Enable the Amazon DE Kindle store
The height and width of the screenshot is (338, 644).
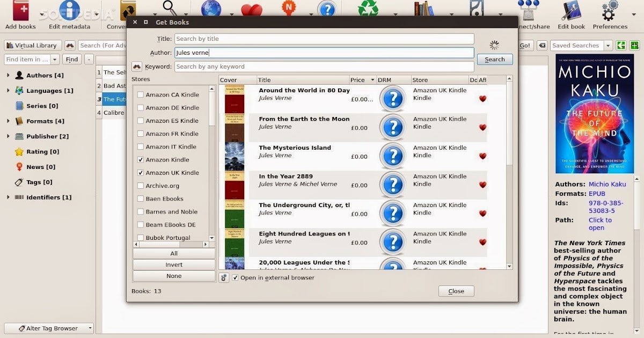141,108
